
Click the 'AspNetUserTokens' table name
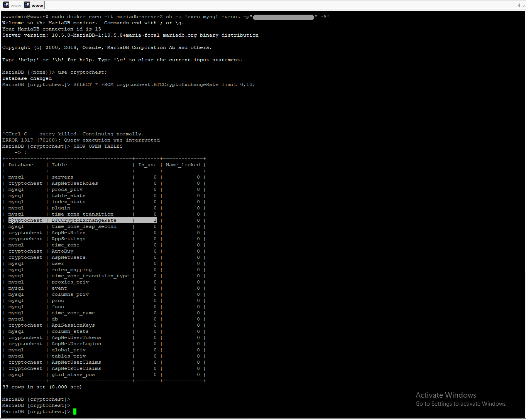tap(76, 337)
